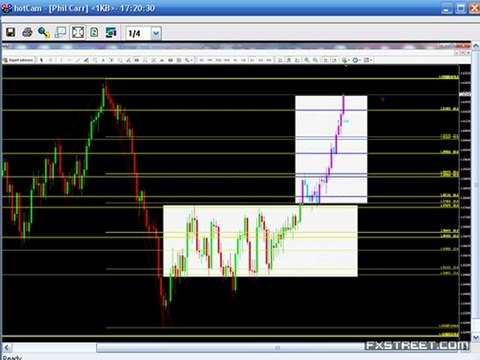Click the 1/4 zoom value field

click(139, 33)
